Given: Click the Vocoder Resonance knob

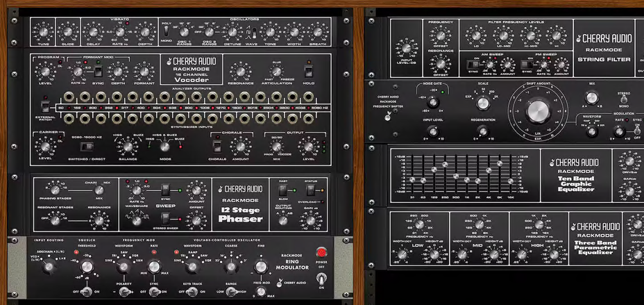Looking at the screenshot, I should coord(241,72).
